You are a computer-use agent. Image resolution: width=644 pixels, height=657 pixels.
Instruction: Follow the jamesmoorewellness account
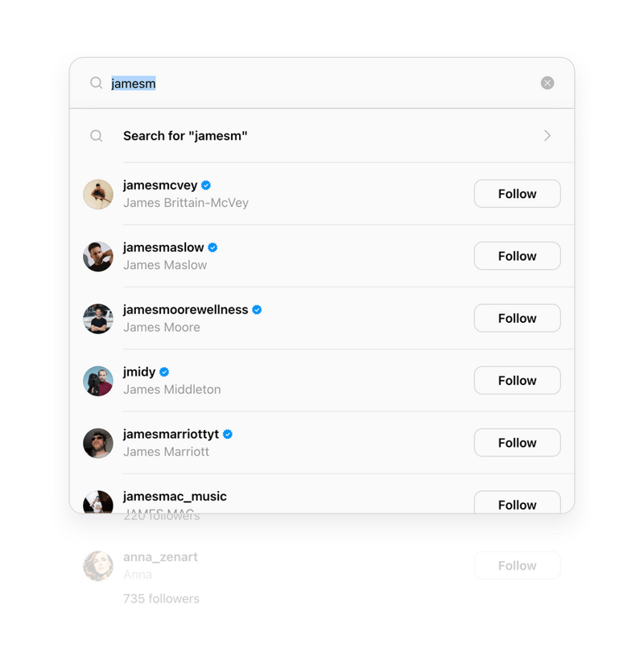(x=517, y=317)
